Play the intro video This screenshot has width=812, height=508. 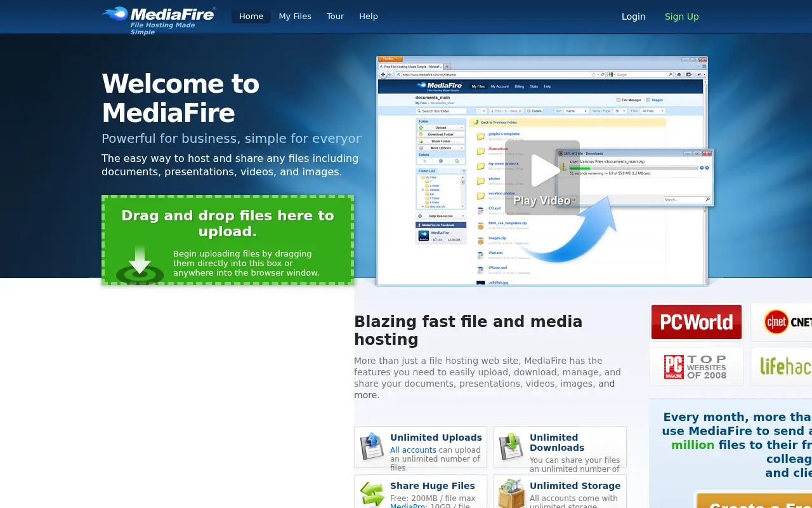pos(542,178)
